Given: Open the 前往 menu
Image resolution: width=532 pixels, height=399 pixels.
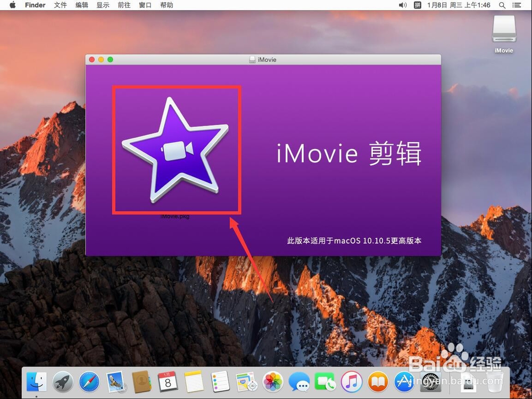Looking at the screenshot, I should pos(124,5).
